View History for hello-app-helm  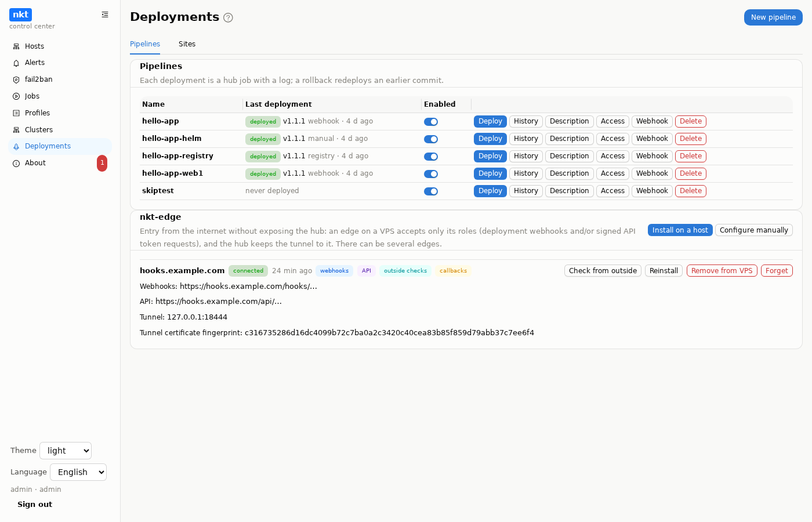526,139
